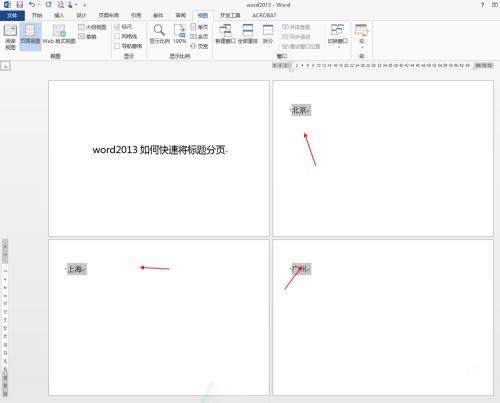Open the 文件 (File) tab

[12, 15]
